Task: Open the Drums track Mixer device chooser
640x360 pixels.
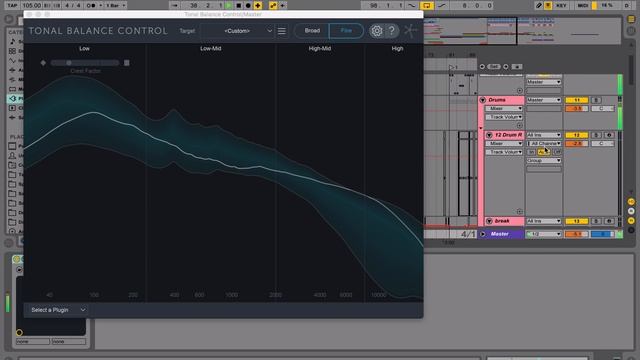Action: 504,109
